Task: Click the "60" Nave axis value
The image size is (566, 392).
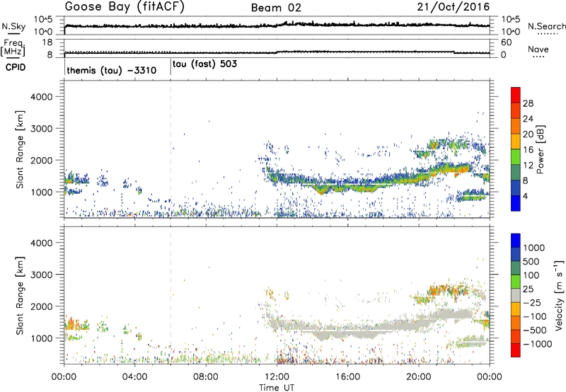Action: point(506,42)
